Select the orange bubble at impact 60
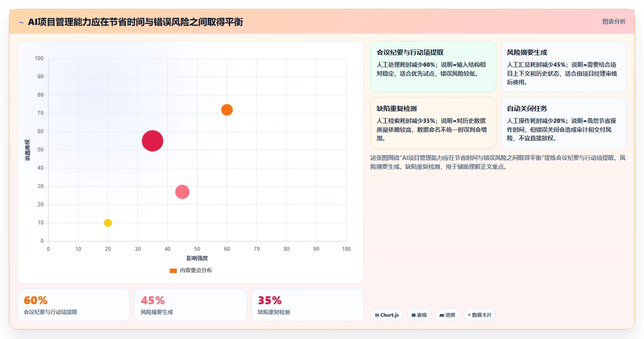644x339 pixels. tap(227, 110)
